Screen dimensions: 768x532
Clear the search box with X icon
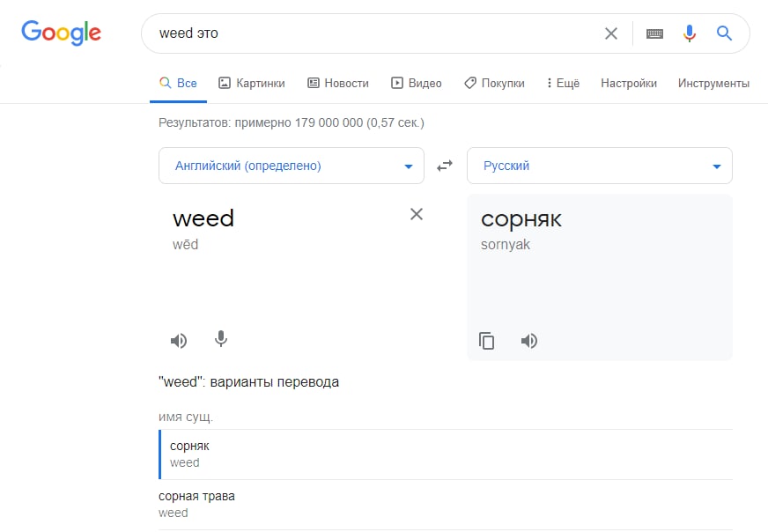pyautogui.click(x=610, y=33)
